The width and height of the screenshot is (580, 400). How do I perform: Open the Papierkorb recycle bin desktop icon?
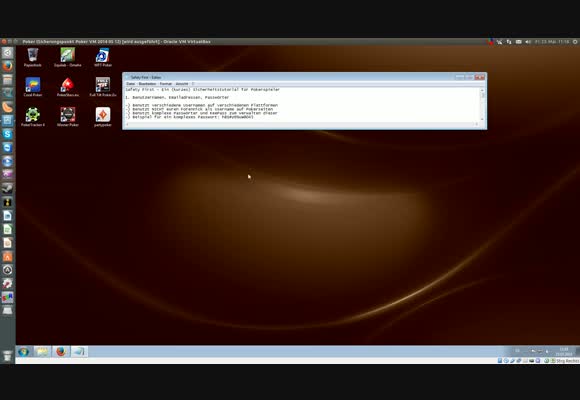click(x=33, y=57)
